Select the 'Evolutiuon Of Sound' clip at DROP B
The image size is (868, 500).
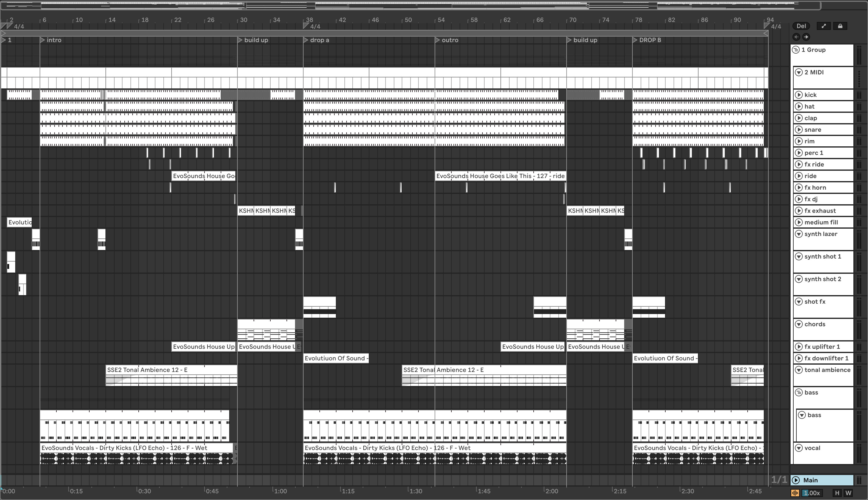coord(665,359)
